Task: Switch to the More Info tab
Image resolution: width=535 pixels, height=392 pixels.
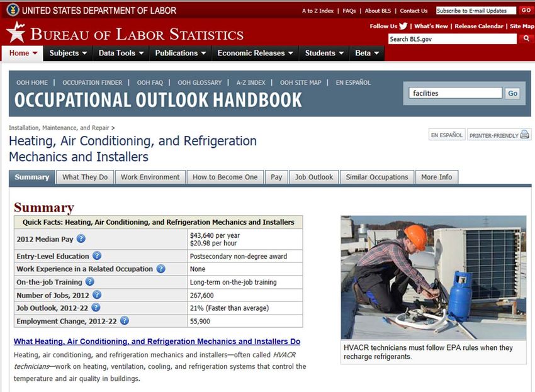Action: click(437, 177)
